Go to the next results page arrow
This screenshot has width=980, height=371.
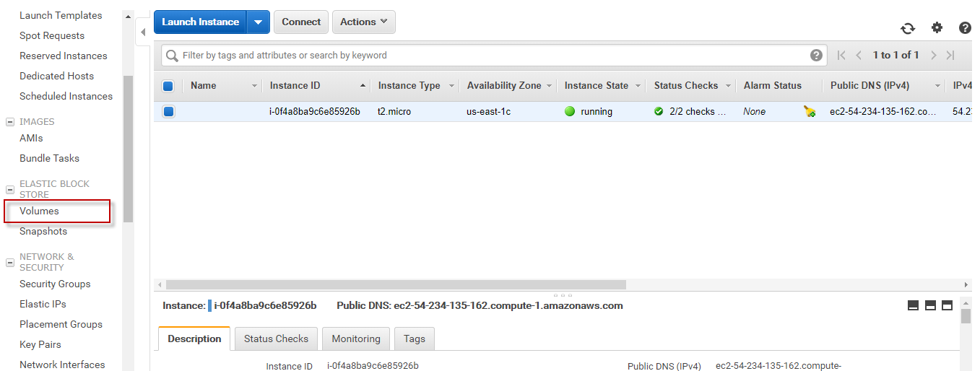[x=933, y=55]
